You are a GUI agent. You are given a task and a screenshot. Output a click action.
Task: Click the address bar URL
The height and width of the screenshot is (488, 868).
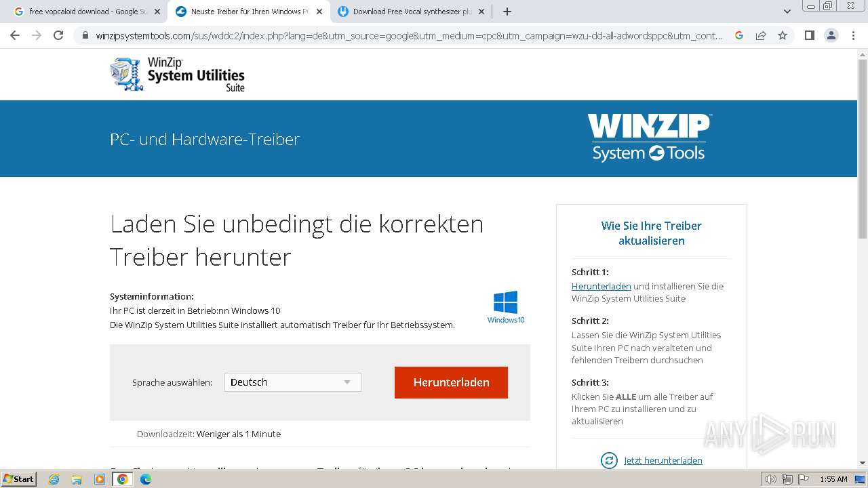pos(410,35)
